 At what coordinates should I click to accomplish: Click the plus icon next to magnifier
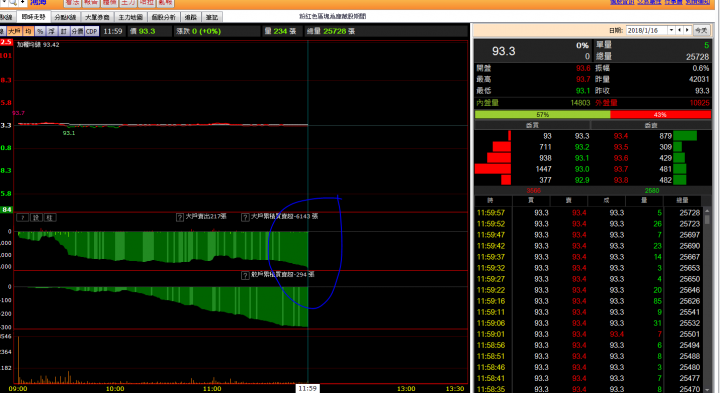click(22, 2)
